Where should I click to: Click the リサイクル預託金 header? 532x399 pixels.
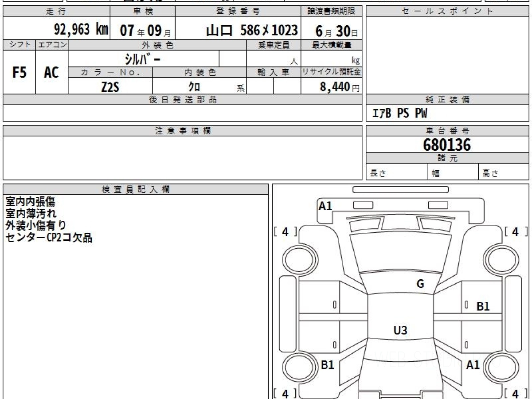pyautogui.click(x=332, y=72)
